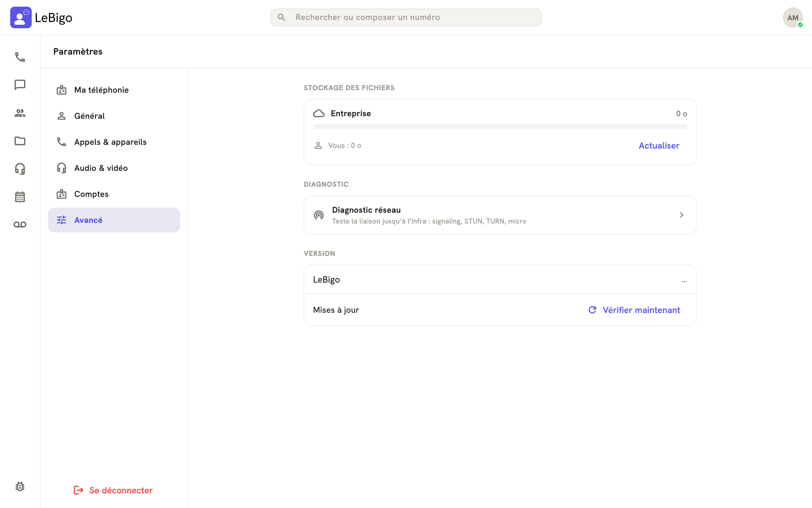Viewport: 812px width, 508px height.
Task: Open the calls phone icon in sidebar
Action: 20,57
